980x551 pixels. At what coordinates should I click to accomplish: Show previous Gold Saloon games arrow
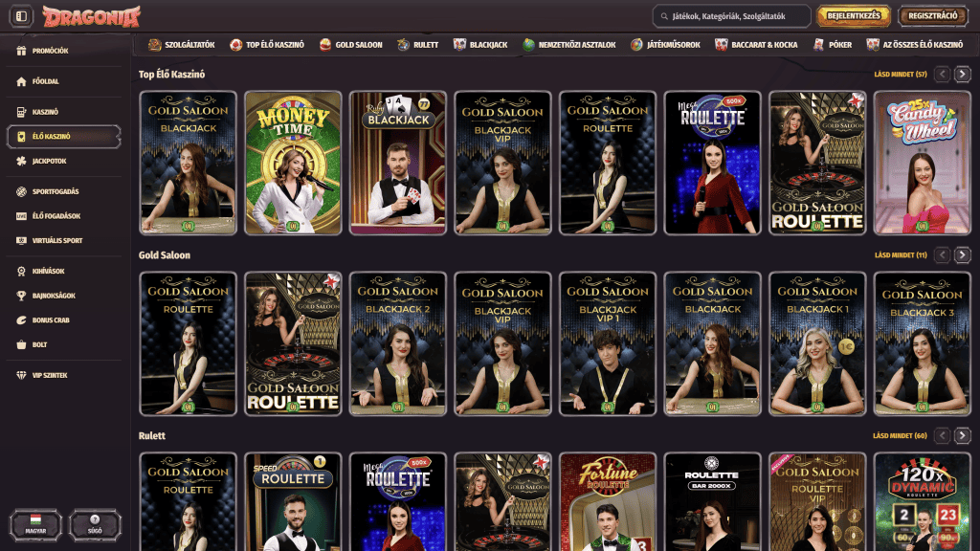[942, 254]
